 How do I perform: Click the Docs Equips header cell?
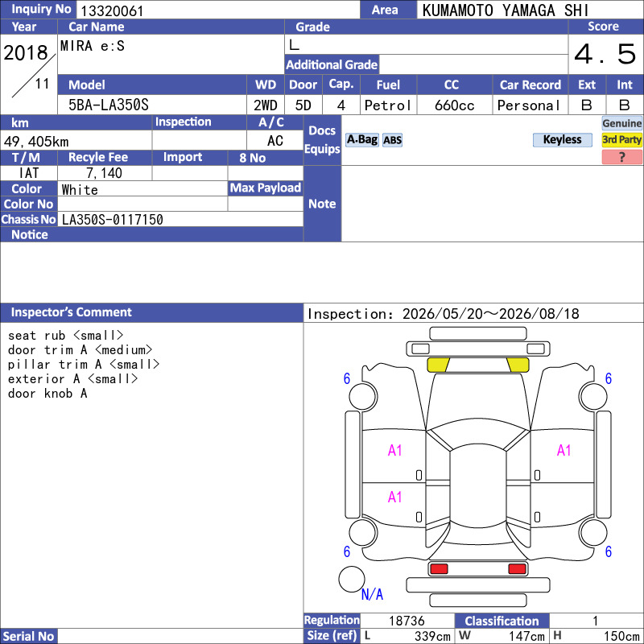323,140
